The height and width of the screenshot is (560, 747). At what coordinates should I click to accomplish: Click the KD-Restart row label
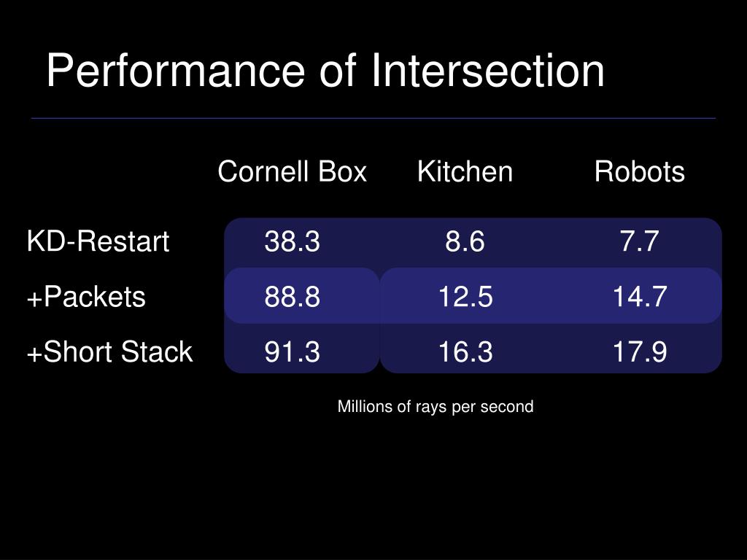coord(98,241)
